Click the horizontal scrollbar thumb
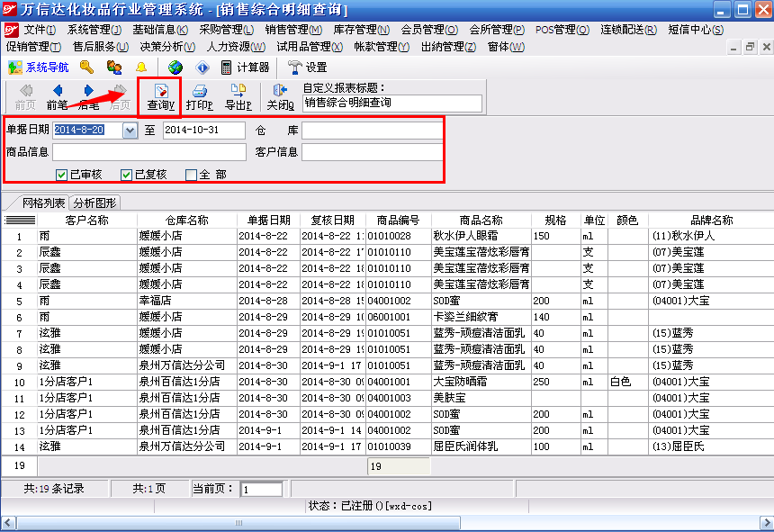This screenshot has width=774, height=532. click(238, 523)
